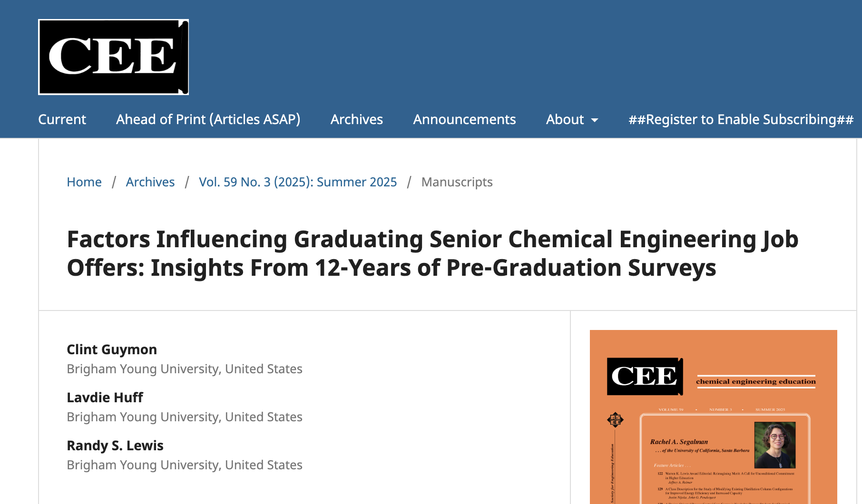Select author name Randy S. Lewis
This screenshot has height=504, width=862.
(x=115, y=446)
